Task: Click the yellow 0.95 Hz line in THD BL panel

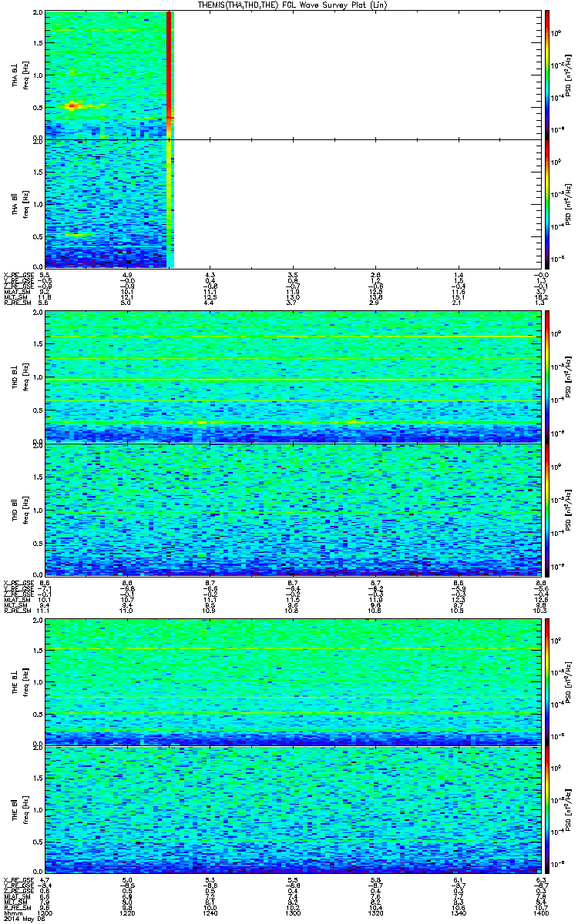Action: (292, 380)
